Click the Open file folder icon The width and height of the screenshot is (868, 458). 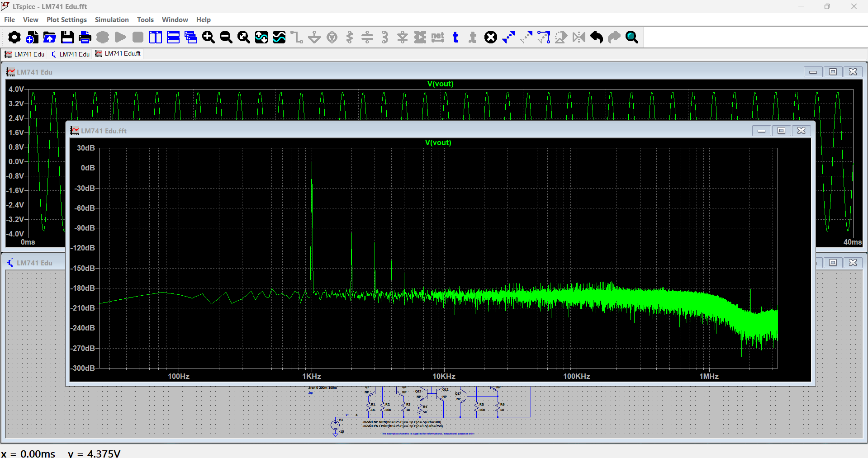click(x=49, y=37)
